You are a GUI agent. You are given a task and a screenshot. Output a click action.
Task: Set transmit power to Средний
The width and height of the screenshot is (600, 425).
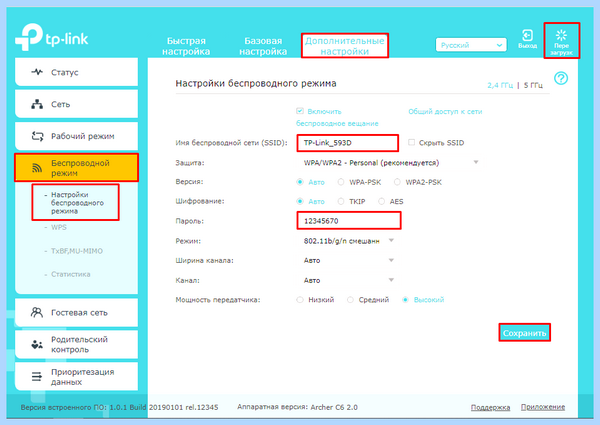tap(350, 300)
